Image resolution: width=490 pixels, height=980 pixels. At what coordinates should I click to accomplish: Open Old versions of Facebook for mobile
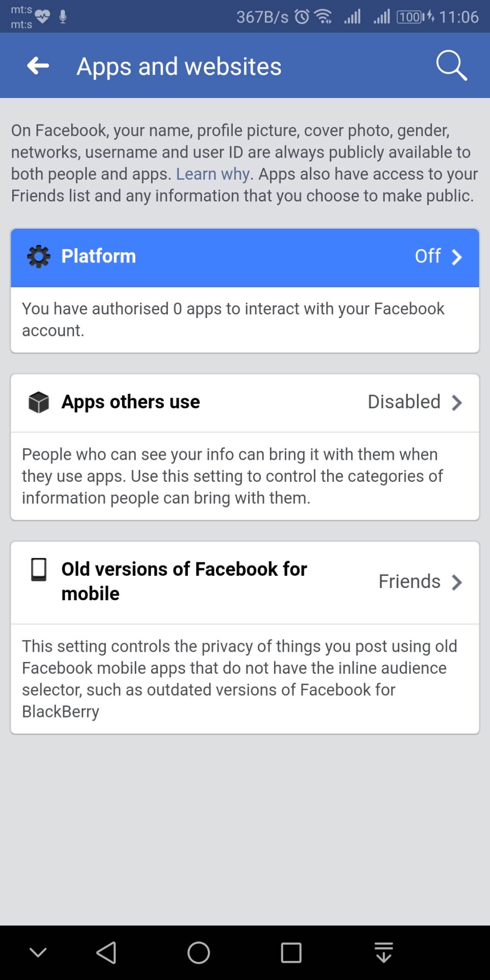tap(184, 581)
